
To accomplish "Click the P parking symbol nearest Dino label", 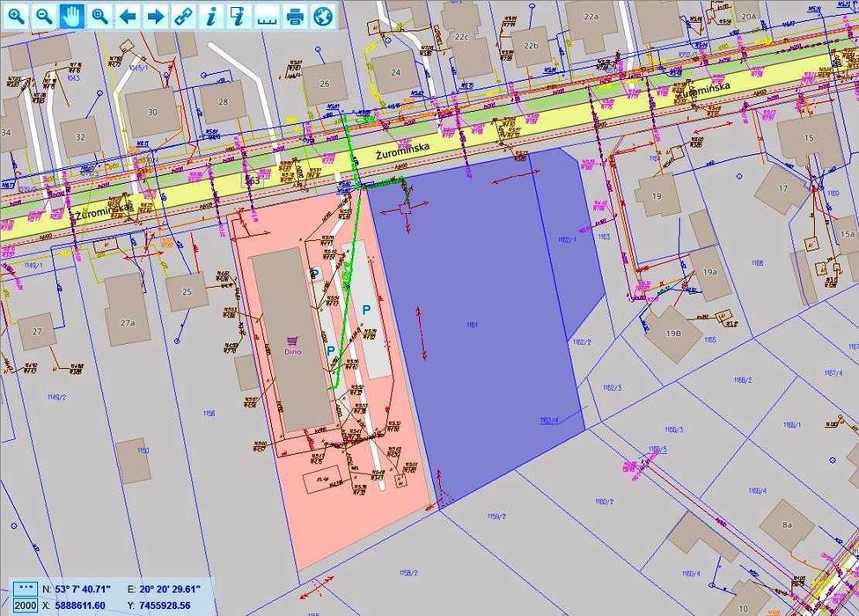I will point(330,350).
